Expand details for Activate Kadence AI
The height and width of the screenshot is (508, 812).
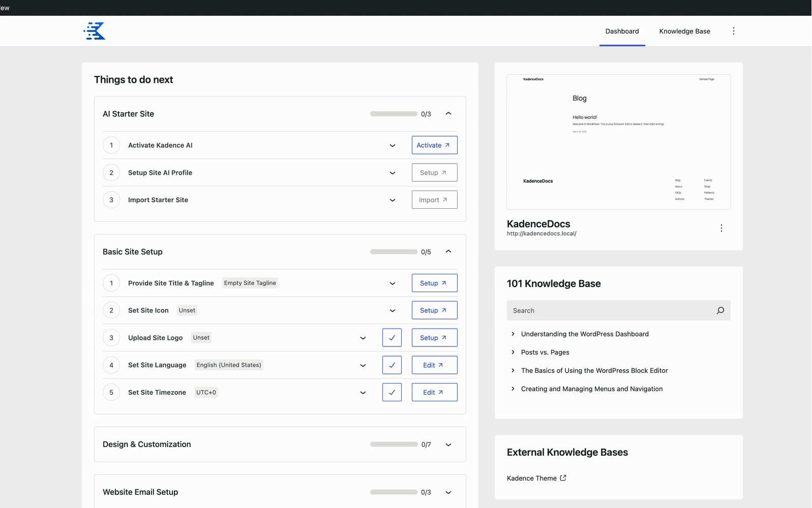393,145
